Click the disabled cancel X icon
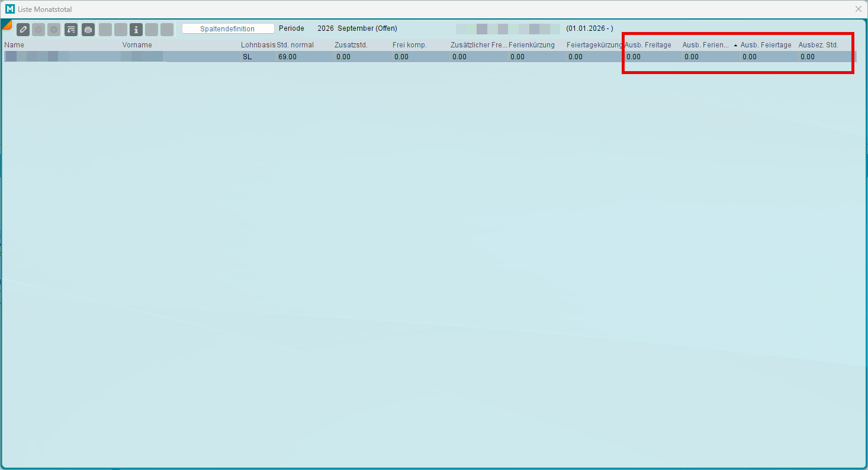868x470 pixels. pyautogui.click(x=54, y=30)
